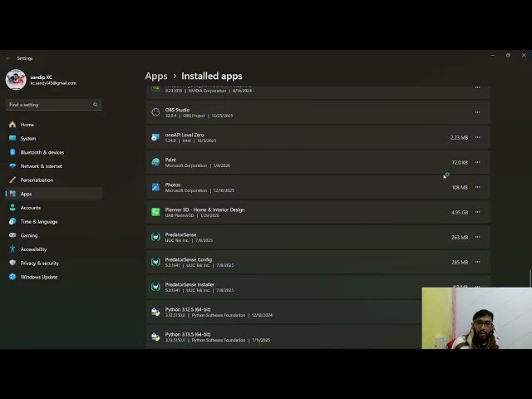Viewport: 532px width, 399px height.
Task: Open more options for Planner 5D
Action: tap(477, 212)
